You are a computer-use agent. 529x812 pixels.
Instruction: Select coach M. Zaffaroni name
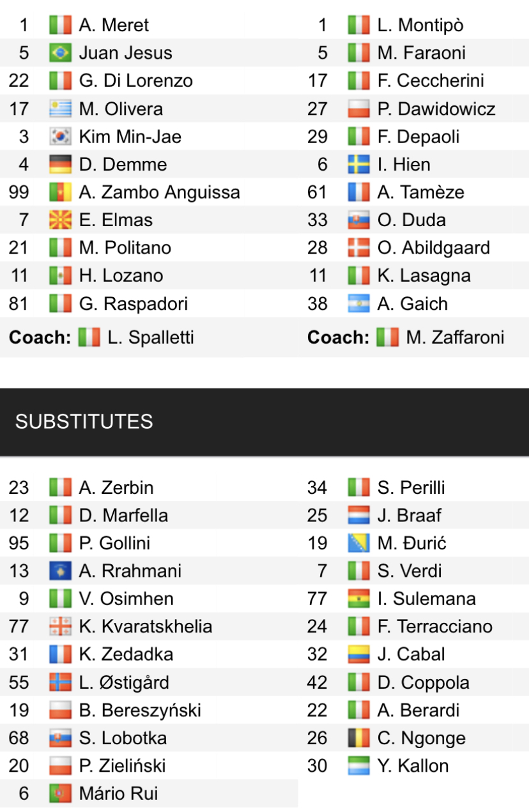[x=455, y=338]
